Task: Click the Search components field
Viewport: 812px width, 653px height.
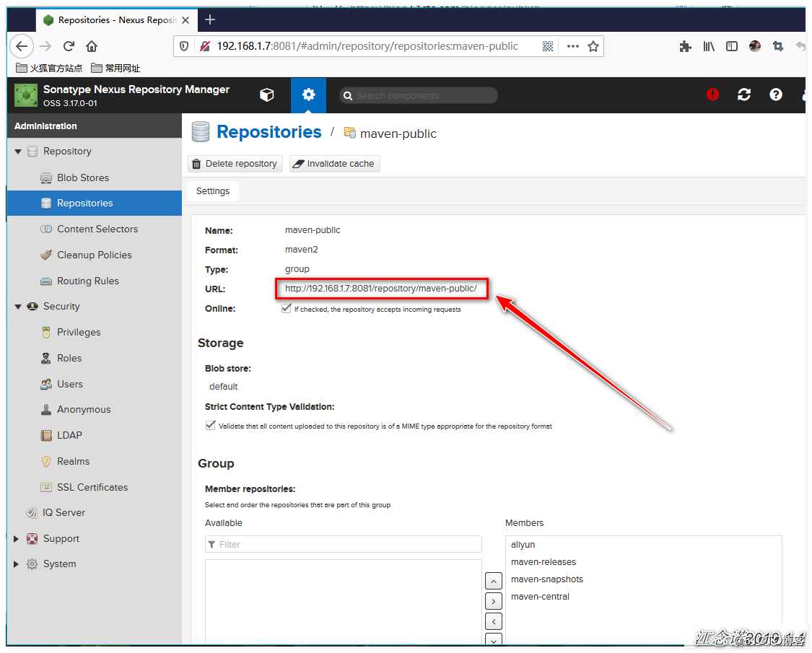Action: (419, 95)
